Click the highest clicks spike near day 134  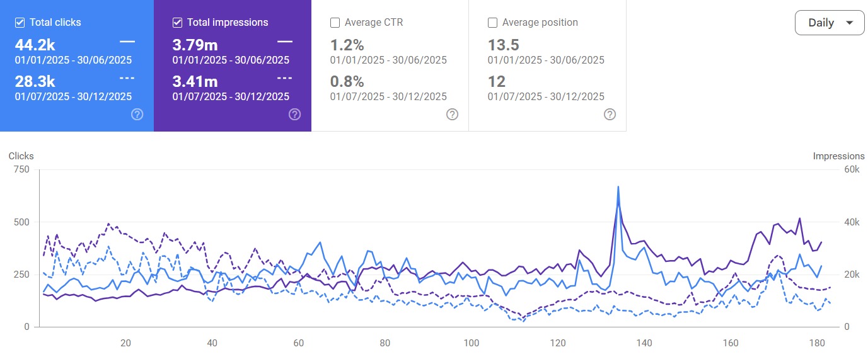[618, 187]
